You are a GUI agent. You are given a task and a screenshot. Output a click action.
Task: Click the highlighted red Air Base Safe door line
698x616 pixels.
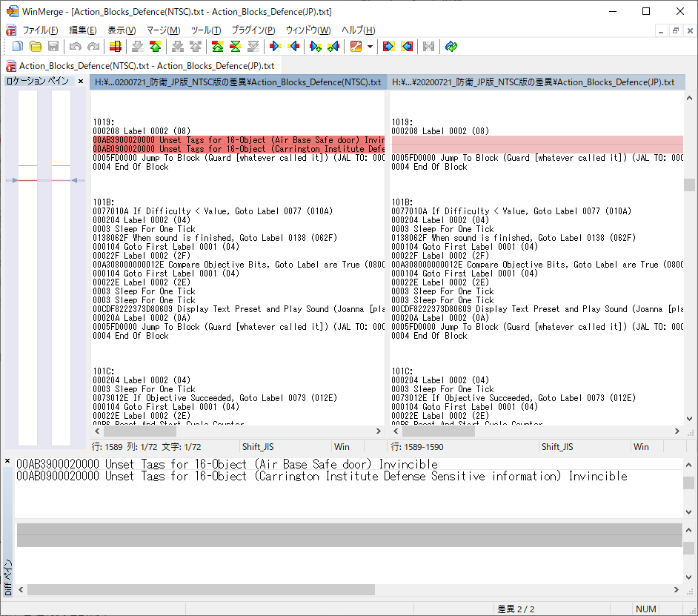[239, 140]
